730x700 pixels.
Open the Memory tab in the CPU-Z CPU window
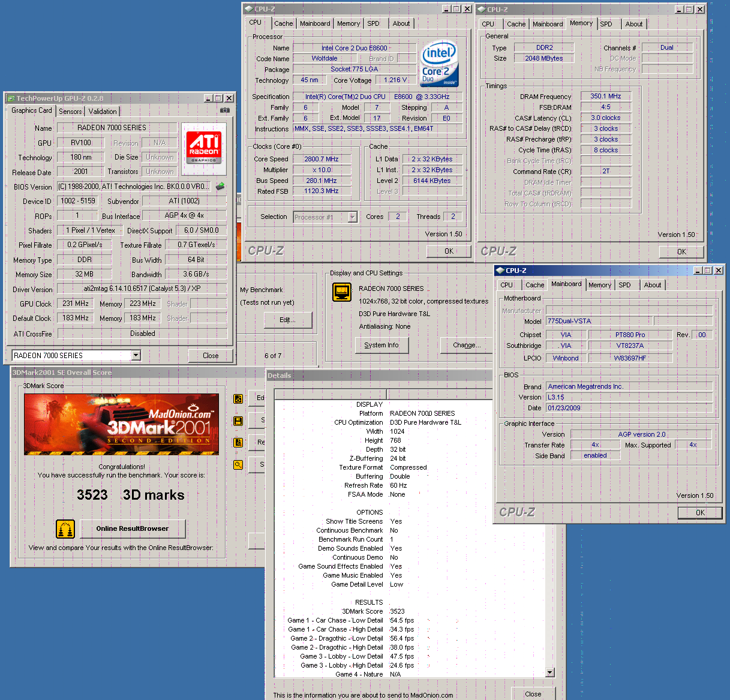click(x=349, y=23)
